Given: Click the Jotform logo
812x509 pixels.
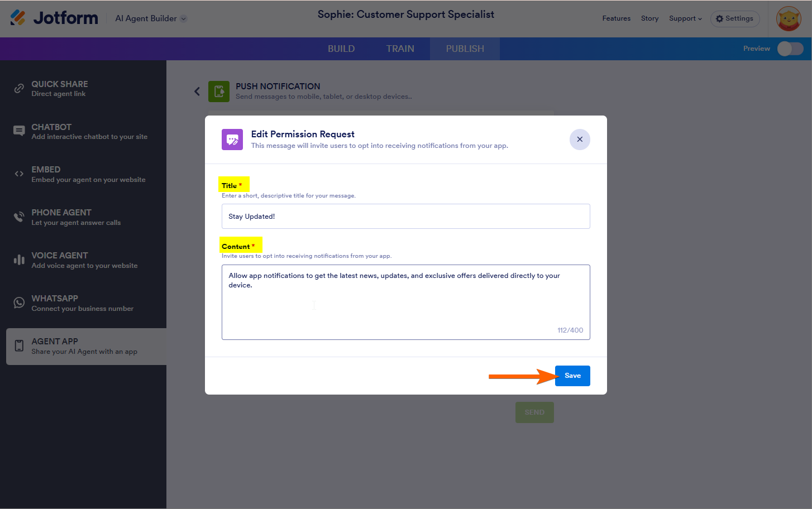Looking at the screenshot, I should 54,18.
